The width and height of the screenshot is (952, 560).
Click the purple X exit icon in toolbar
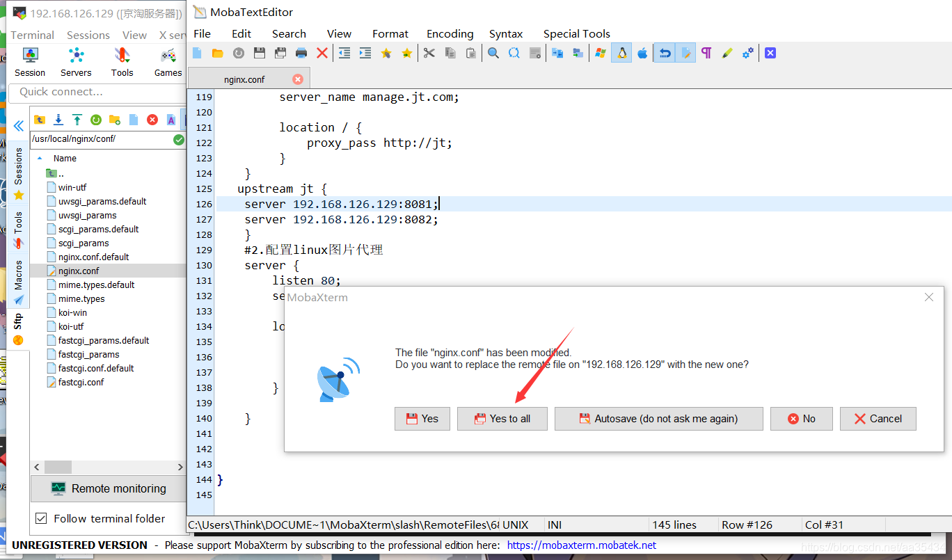coord(770,53)
